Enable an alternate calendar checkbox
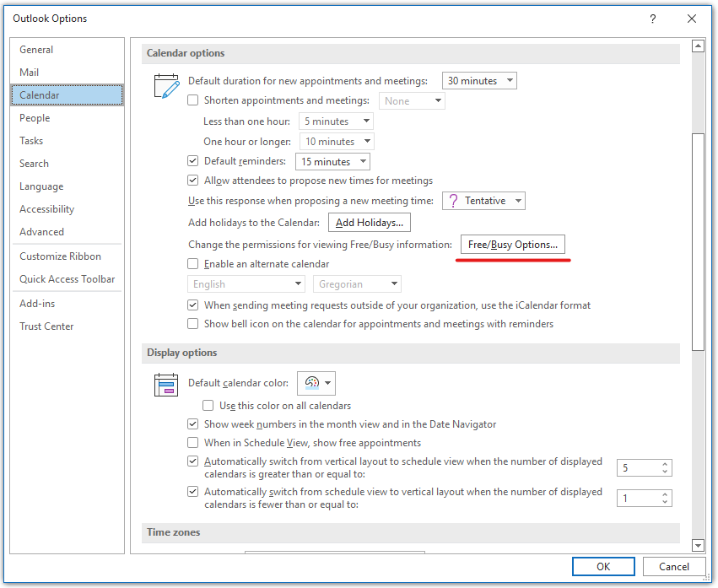This screenshot has height=588, width=718. click(193, 264)
